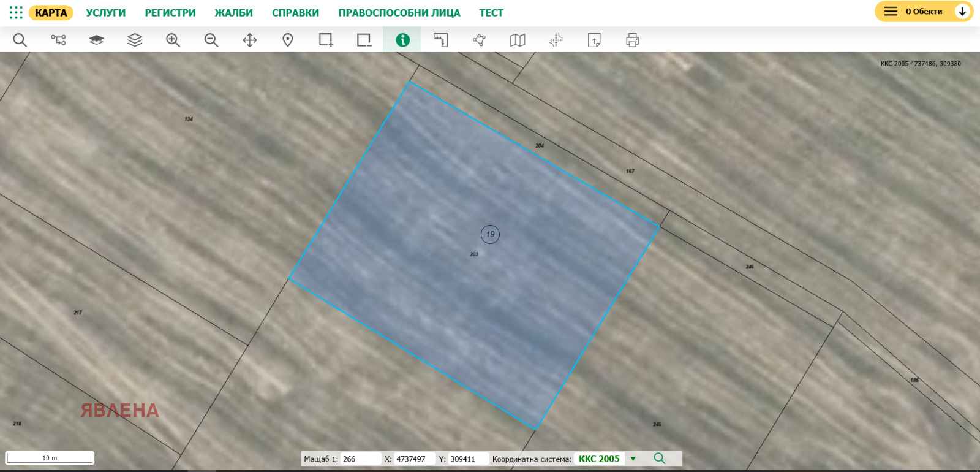Activate the pan (move) tool
Image resolution: width=980 pixels, height=472 pixels.
click(x=249, y=40)
